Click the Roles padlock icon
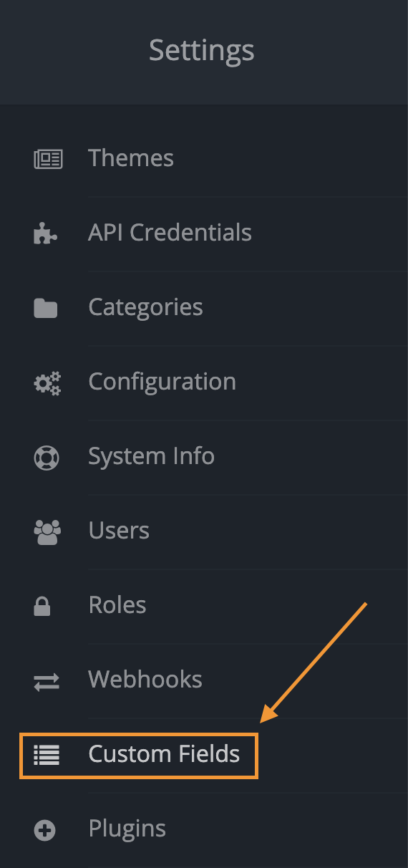 (x=42, y=606)
